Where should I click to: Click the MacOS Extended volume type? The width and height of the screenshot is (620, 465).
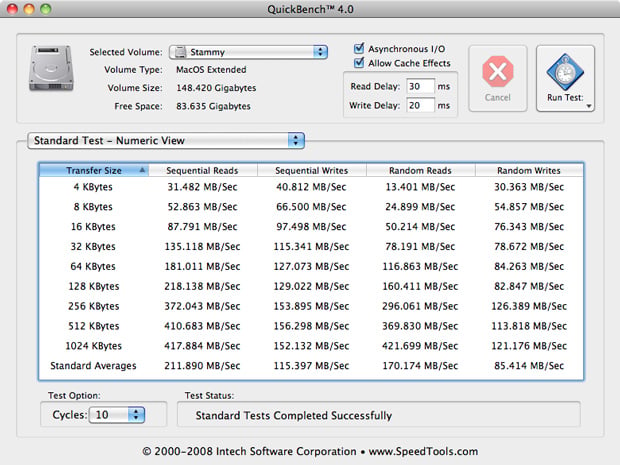tap(211, 70)
